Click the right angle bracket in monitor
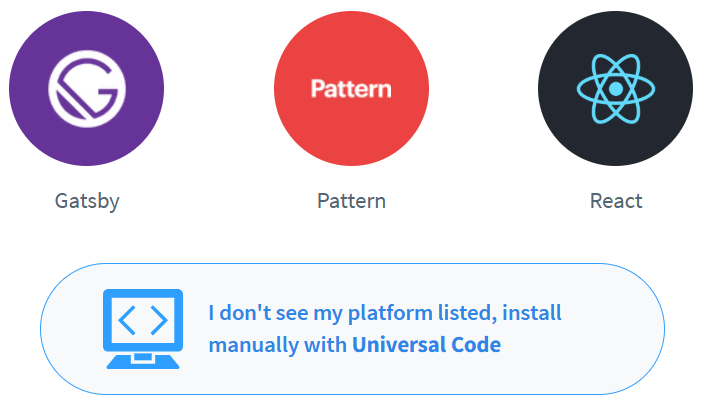Viewport: 717px width, 418px height. pyautogui.click(x=159, y=320)
